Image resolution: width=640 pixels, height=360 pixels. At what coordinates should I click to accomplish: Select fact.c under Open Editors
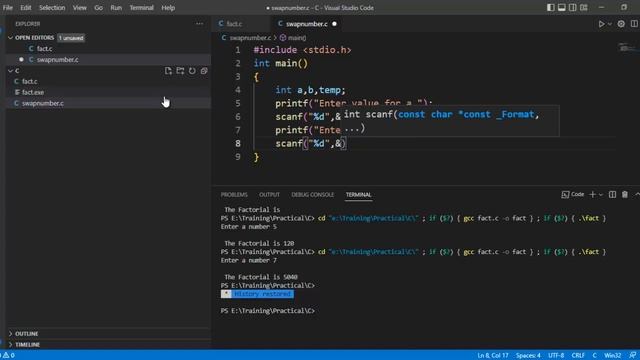44,48
